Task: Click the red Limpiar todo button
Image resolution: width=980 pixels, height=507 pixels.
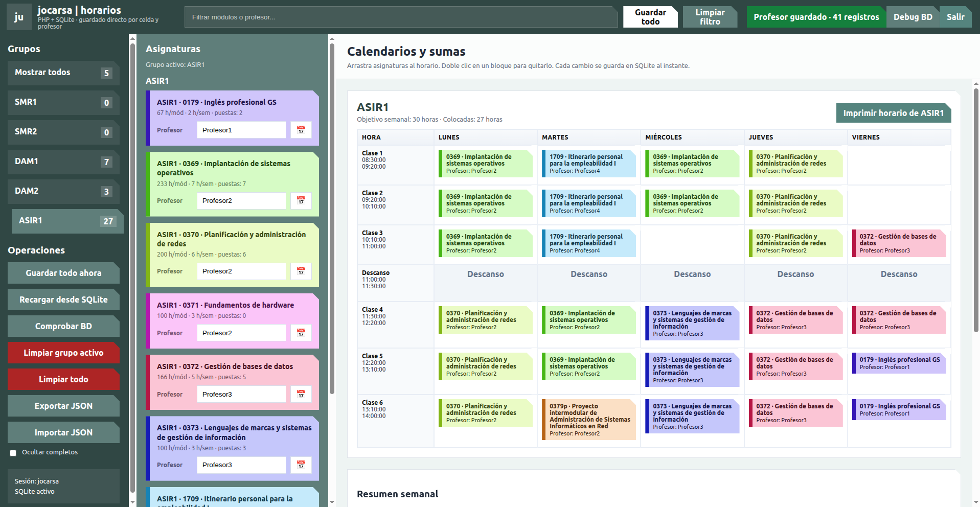Action: [x=63, y=379]
